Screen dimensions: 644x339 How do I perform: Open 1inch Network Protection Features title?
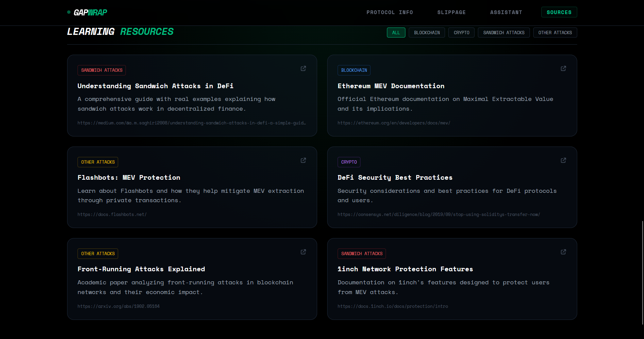pyautogui.click(x=405, y=269)
